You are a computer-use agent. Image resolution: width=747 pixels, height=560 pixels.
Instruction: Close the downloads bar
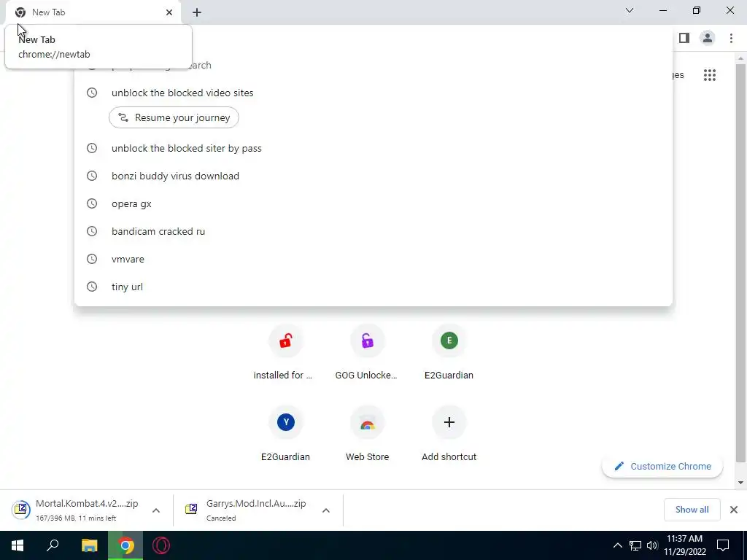pos(734,510)
